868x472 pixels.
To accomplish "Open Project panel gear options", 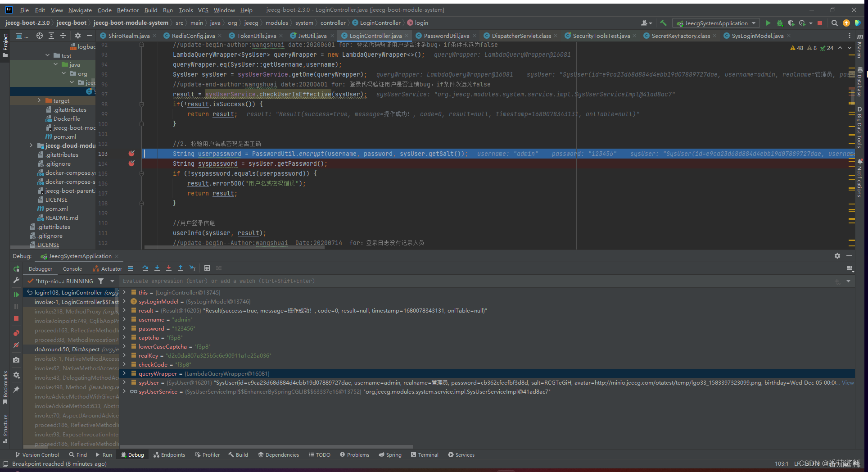I will point(77,36).
